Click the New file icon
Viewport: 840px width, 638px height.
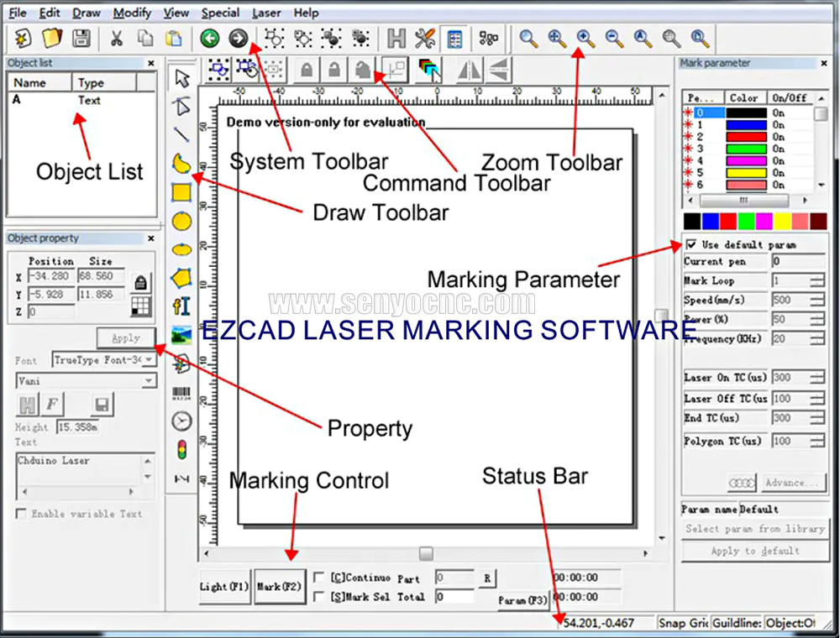(22, 38)
